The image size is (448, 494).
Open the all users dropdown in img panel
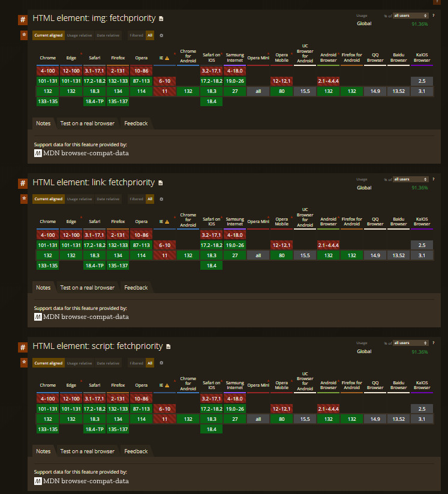410,15
